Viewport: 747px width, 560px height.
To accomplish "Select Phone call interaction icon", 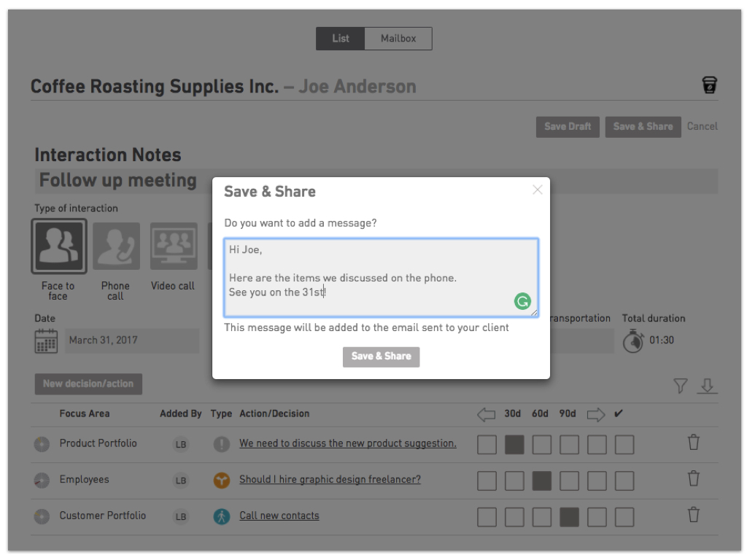I will pos(116,246).
